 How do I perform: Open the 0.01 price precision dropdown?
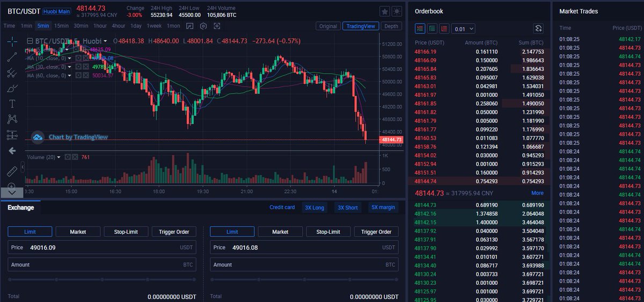coord(464,28)
